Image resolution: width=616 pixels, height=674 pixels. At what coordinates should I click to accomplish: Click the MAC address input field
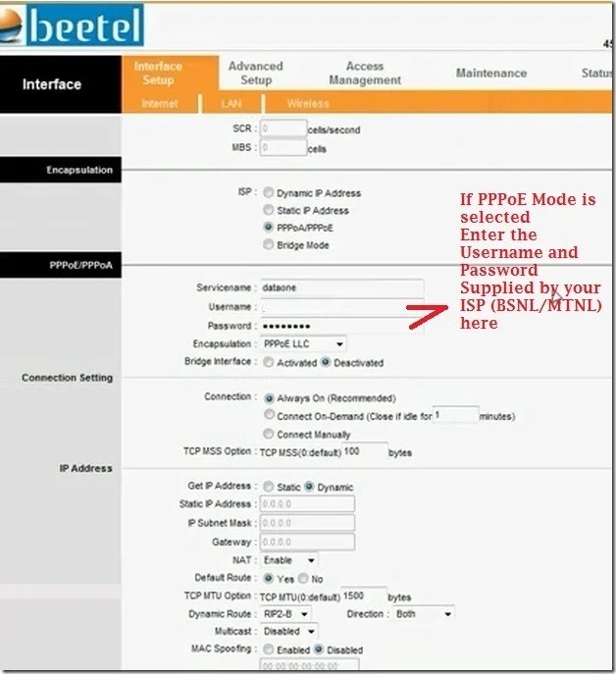point(310,665)
